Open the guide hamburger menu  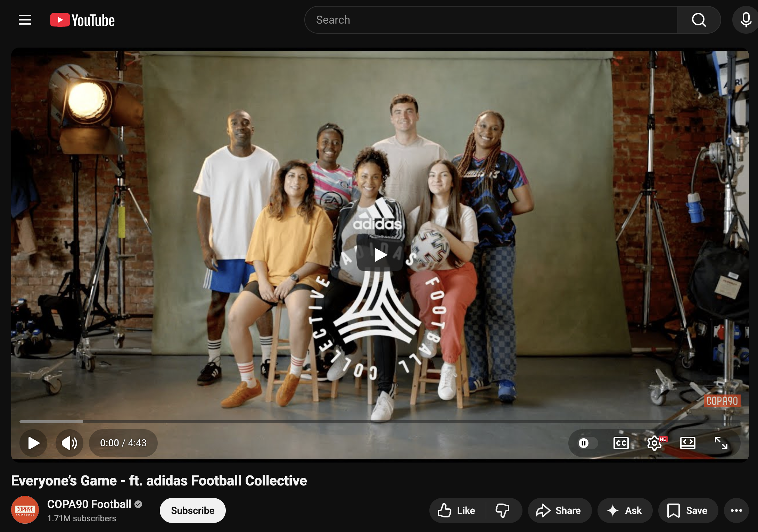25,20
